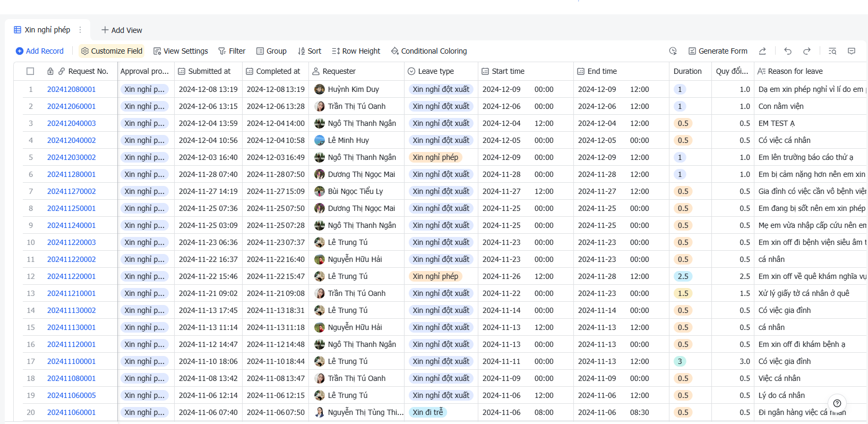Click the history clock icon

pos(673,51)
